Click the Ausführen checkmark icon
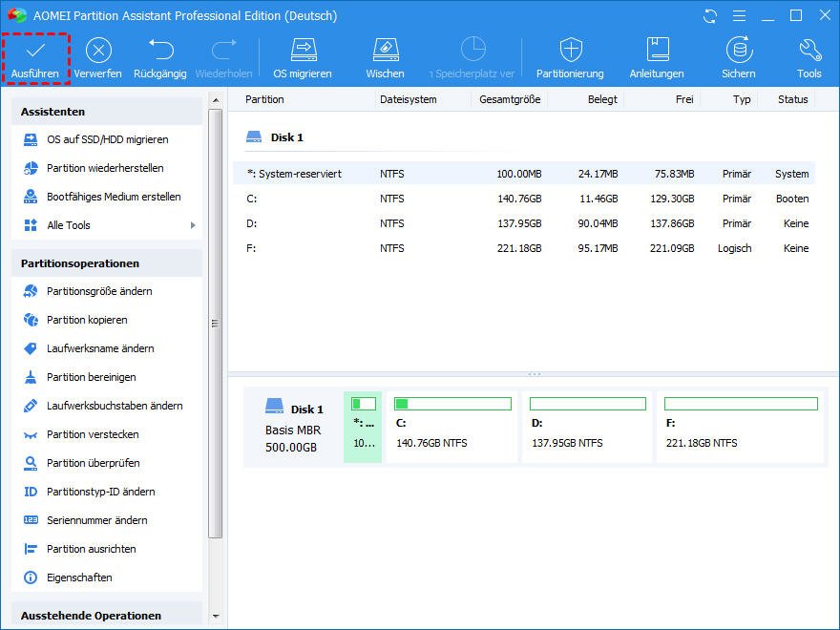Viewport: 840px width, 630px height. pyautogui.click(x=34, y=51)
